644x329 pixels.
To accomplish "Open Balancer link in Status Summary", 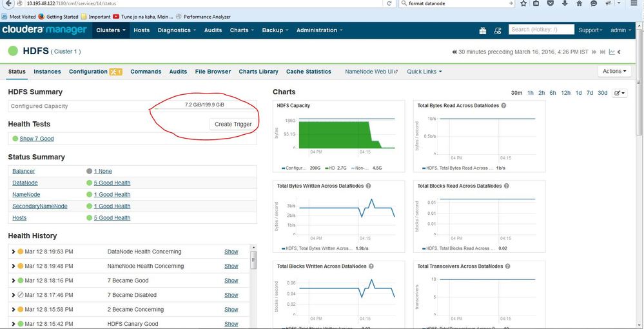I will (x=23, y=172).
